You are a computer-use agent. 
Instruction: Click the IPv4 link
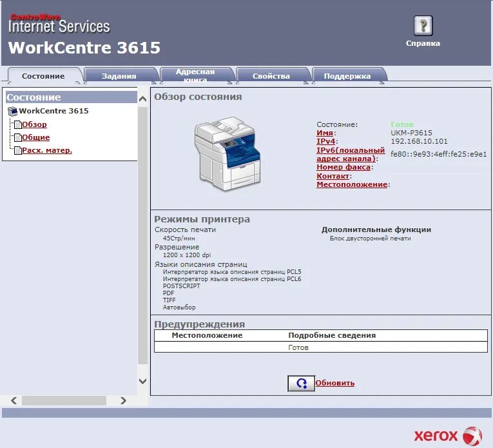point(325,141)
